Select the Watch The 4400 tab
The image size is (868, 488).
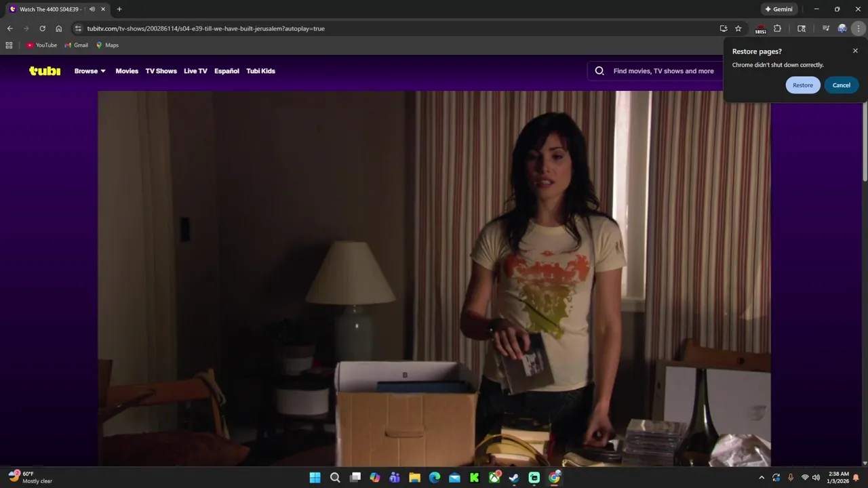pos(50,9)
